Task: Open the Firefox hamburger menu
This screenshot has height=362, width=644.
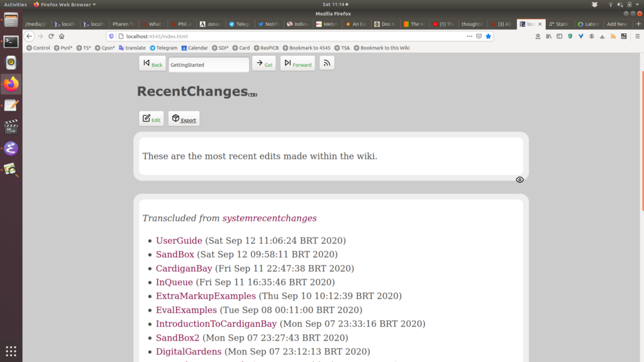Action: pyautogui.click(x=638, y=36)
